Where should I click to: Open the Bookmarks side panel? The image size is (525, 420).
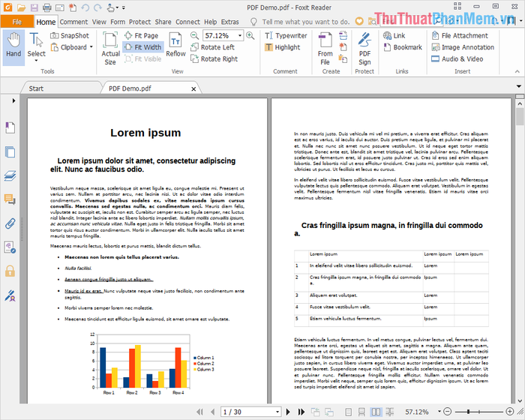(10, 127)
